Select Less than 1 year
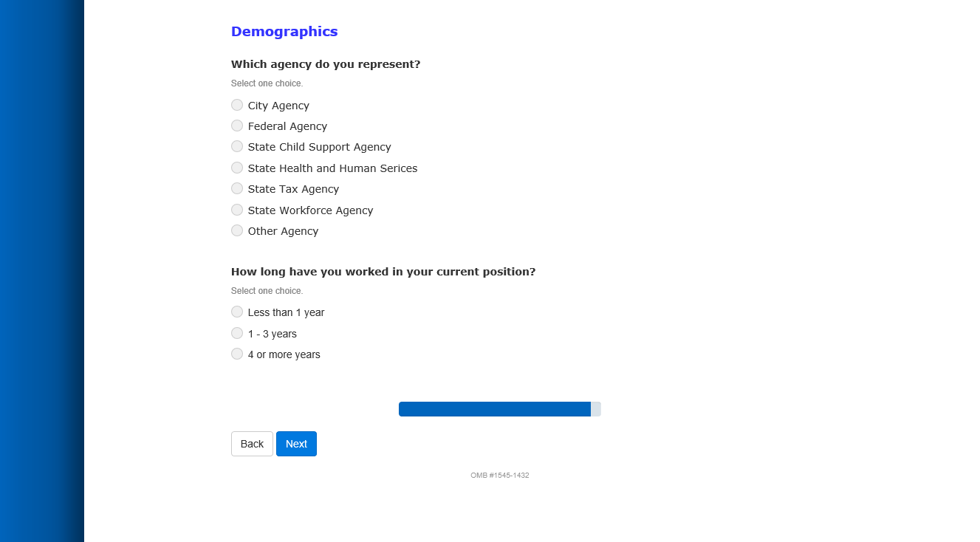 pyautogui.click(x=237, y=312)
